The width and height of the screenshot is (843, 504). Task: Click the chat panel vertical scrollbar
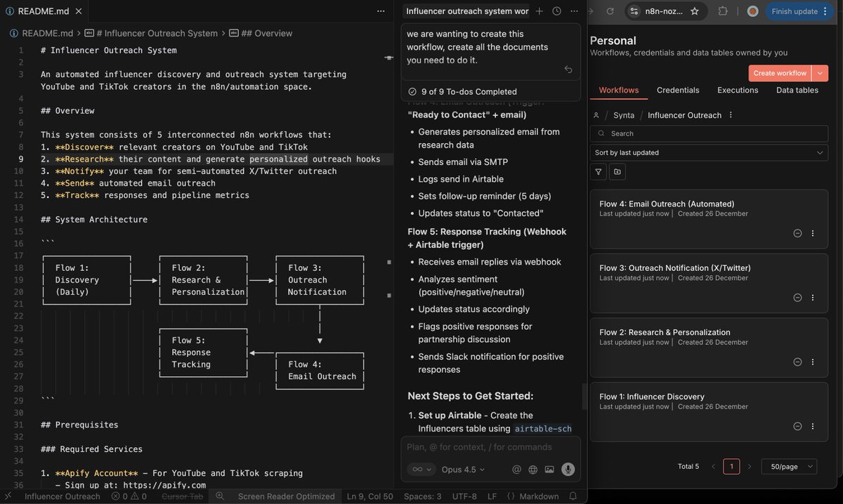tap(584, 397)
